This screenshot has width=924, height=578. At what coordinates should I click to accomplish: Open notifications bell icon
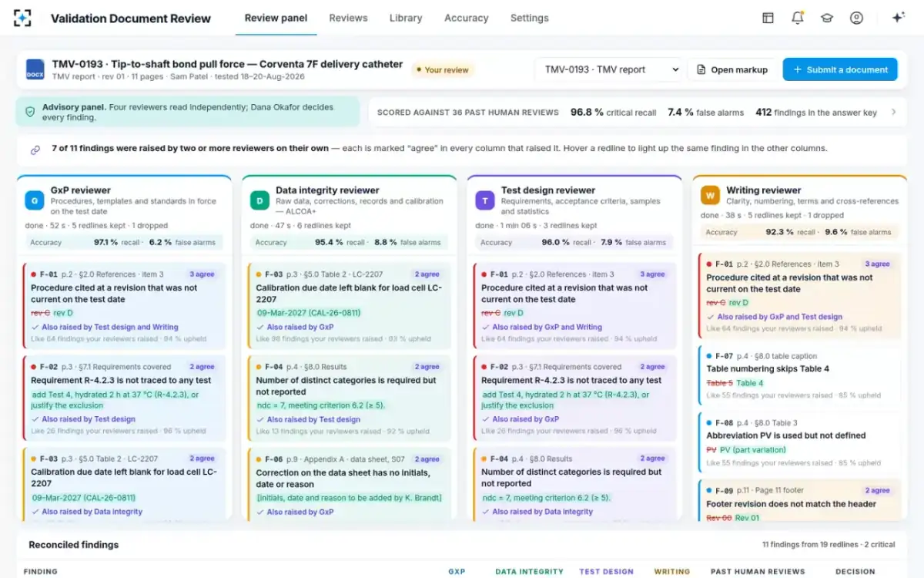(x=798, y=18)
